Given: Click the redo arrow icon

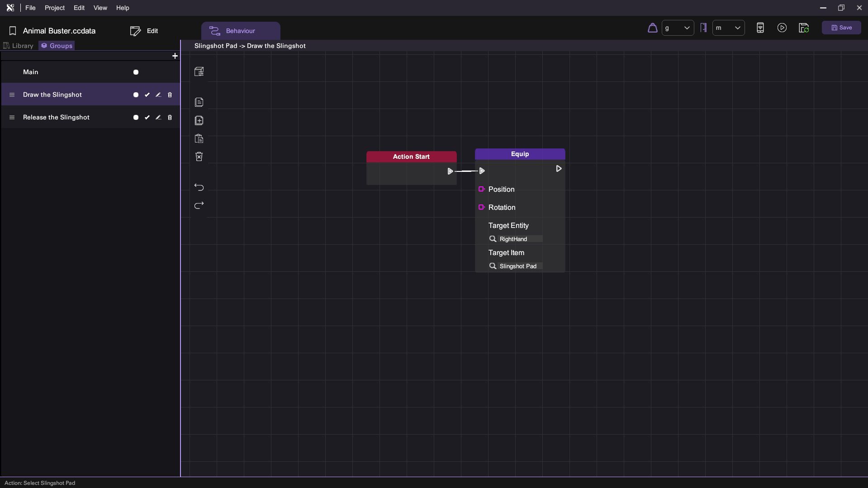Looking at the screenshot, I should coord(199,205).
